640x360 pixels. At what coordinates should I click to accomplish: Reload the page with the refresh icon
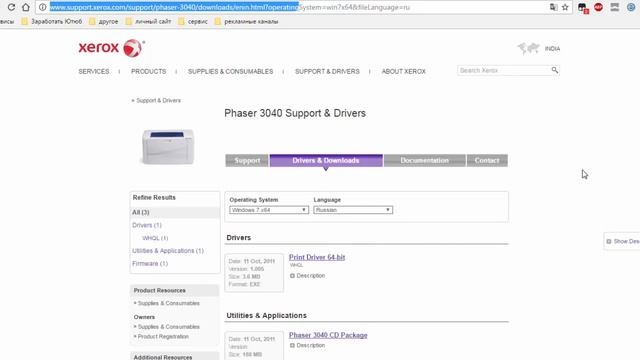pos(11,7)
